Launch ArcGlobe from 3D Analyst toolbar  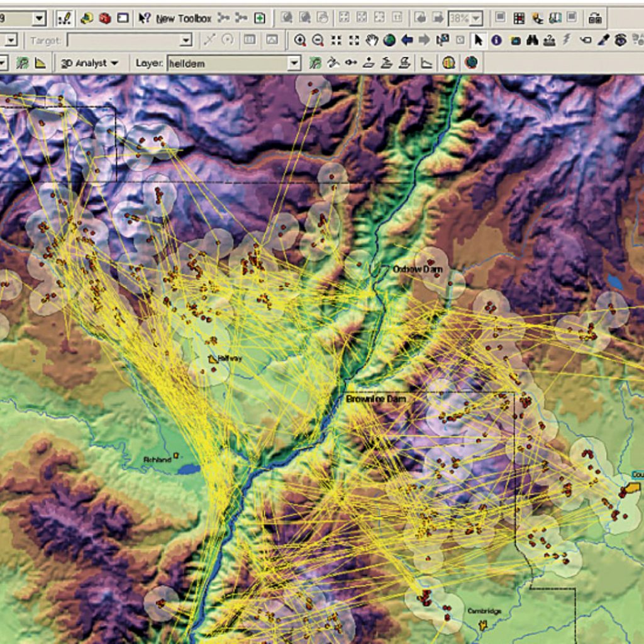(472, 63)
